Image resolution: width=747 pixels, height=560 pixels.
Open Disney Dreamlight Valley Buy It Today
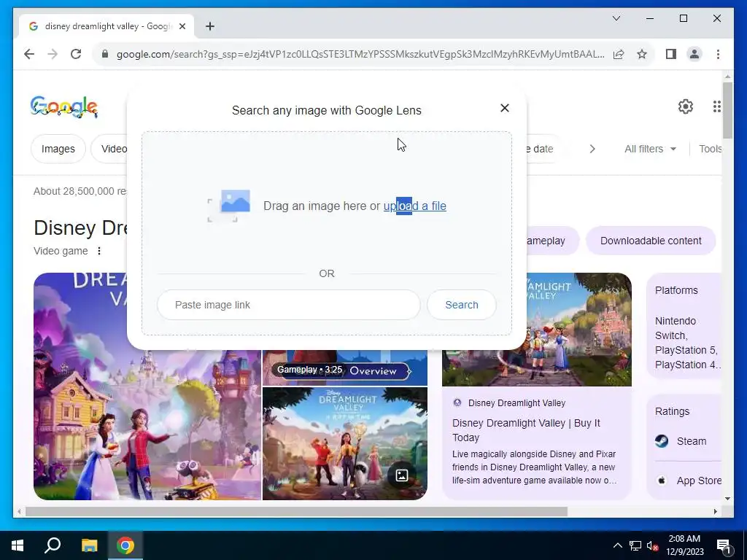[526, 430]
